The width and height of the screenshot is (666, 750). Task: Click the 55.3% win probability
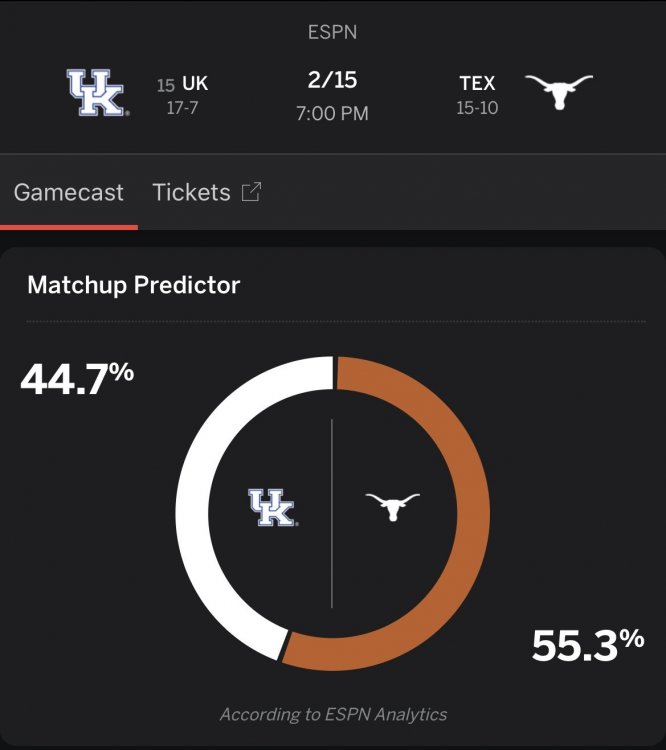pyautogui.click(x=588, y=645)
